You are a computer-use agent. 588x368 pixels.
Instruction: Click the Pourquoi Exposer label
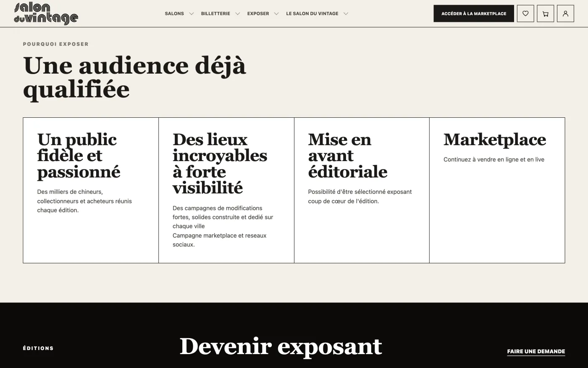coord(56,44)
